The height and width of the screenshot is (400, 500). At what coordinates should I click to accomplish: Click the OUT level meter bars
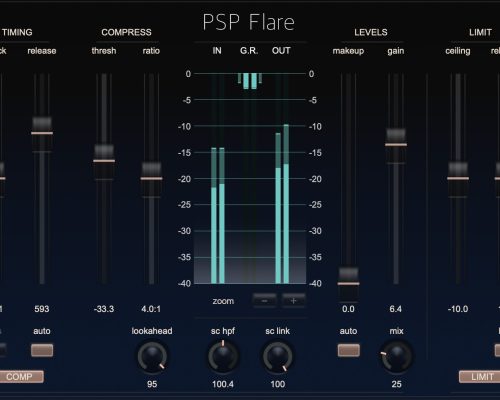(282, 204)
